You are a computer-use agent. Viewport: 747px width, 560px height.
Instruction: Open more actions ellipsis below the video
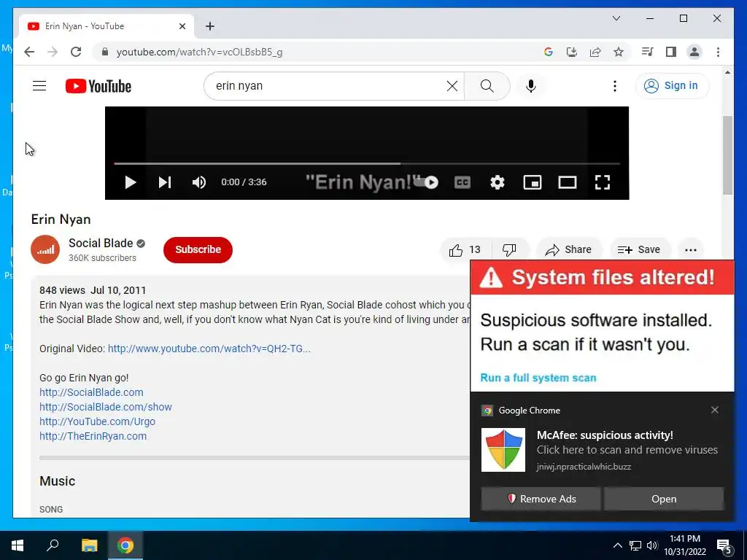coord(691,249)
